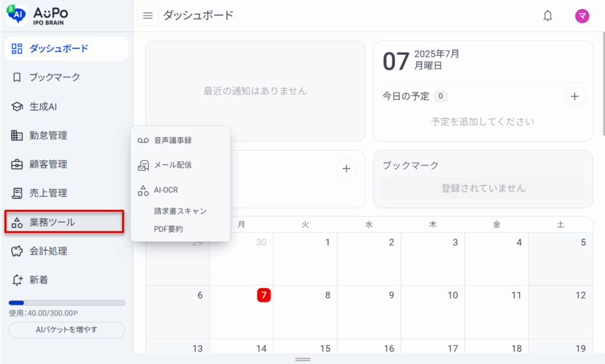Image resolution: width=605 pixels, height=364 pixels.
Task: Click the AuPo IPO BRAIN logo
Action: (38, 15)
